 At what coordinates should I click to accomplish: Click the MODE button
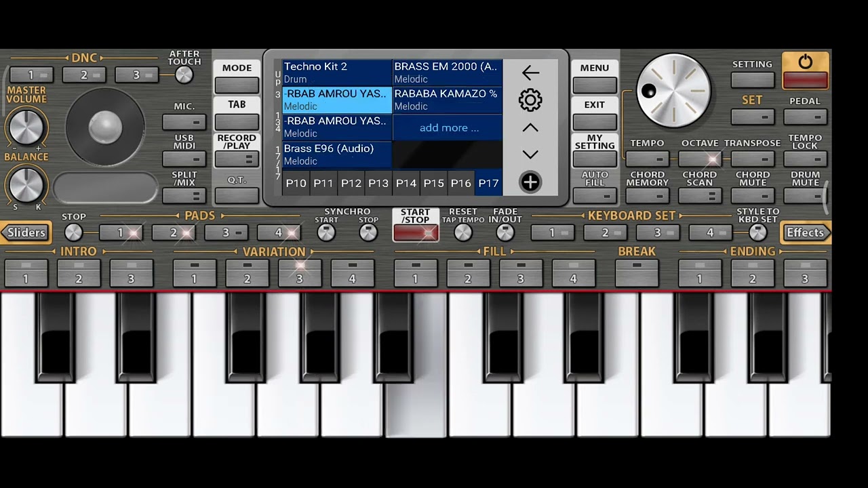[x=237, y=85]
